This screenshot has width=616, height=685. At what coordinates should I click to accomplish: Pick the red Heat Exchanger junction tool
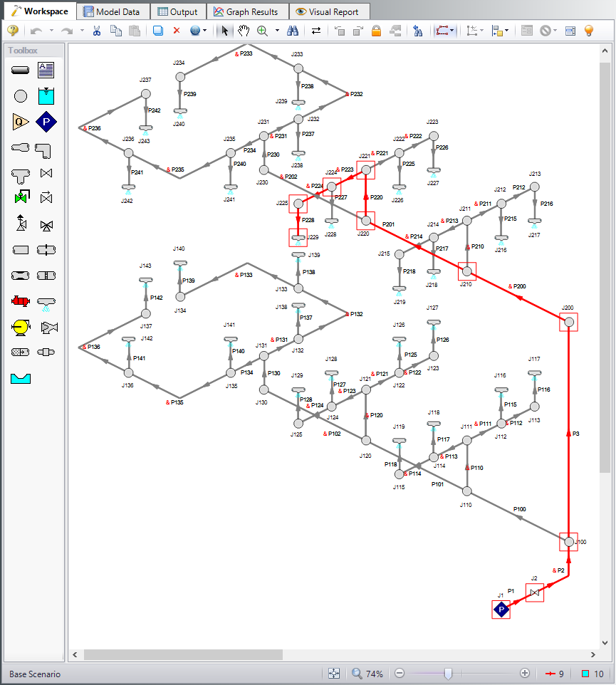tap(21, 300)
